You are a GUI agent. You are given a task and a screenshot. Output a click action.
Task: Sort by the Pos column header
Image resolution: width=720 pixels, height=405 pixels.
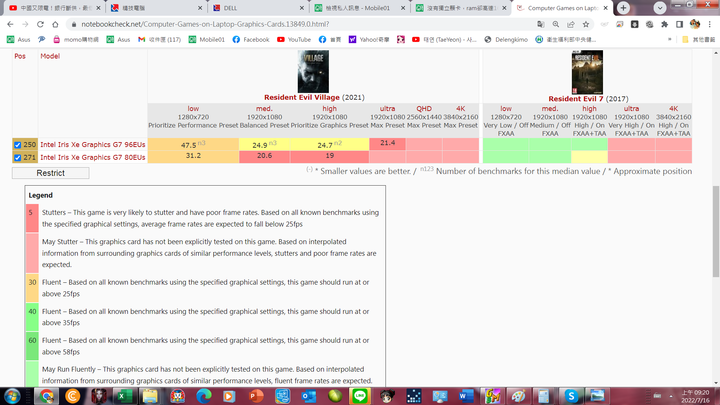coord(20,56)
